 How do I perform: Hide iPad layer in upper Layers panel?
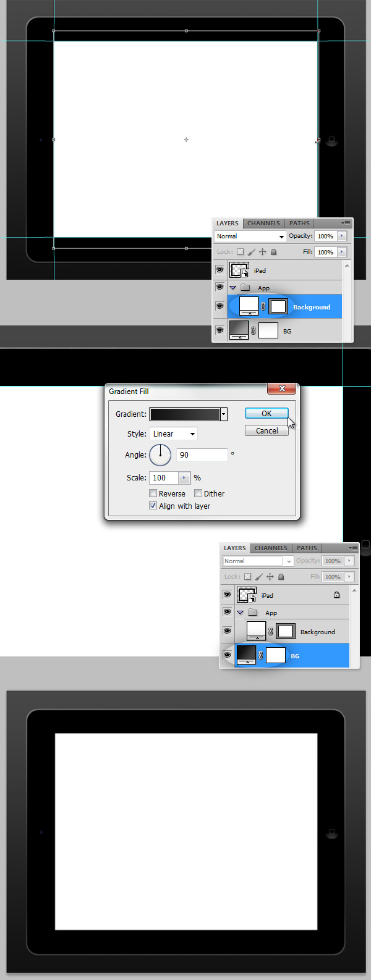(x=220, y=270)
